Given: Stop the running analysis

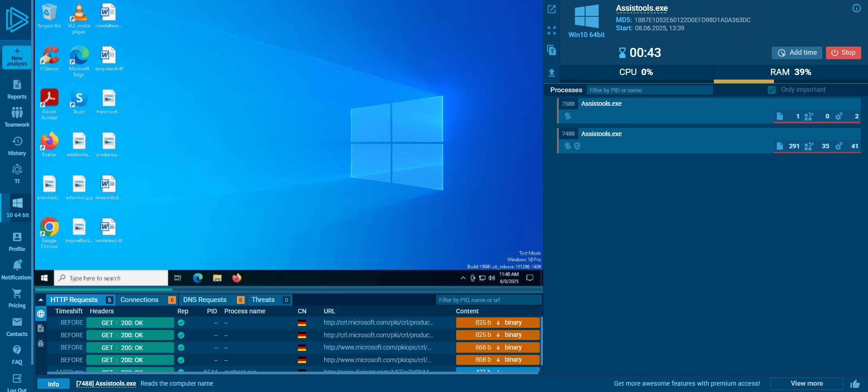Looking at the screenshot, I should (x=843, y=52).
